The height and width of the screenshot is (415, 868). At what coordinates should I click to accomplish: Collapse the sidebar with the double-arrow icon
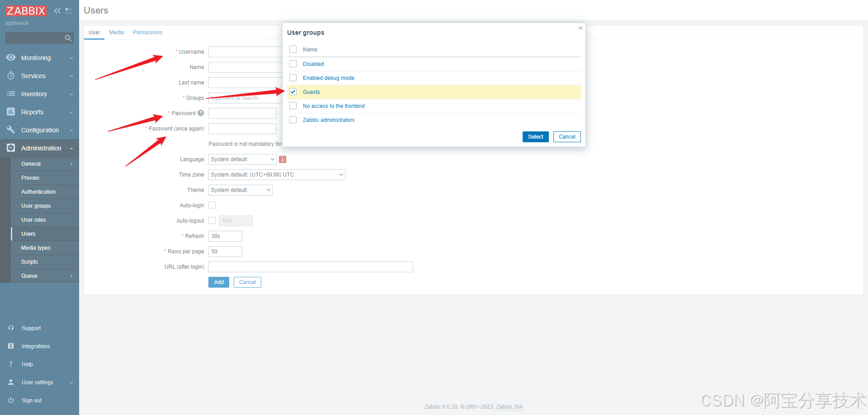pyautogui.click(x=57, y=11)
